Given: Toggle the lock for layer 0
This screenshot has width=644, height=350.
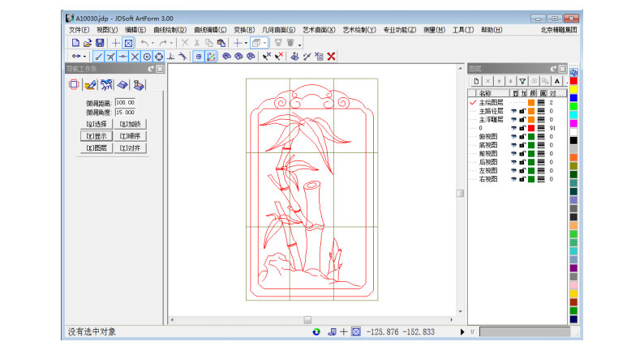Looking at the screenshot, I should pos(522,127).
